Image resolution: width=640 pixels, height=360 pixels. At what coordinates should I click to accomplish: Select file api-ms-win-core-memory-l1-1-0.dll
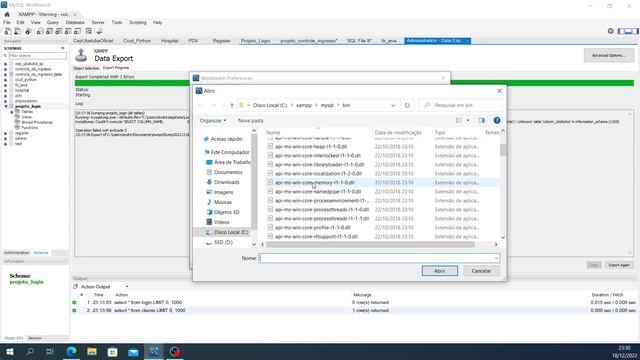[x=314, y=182]
